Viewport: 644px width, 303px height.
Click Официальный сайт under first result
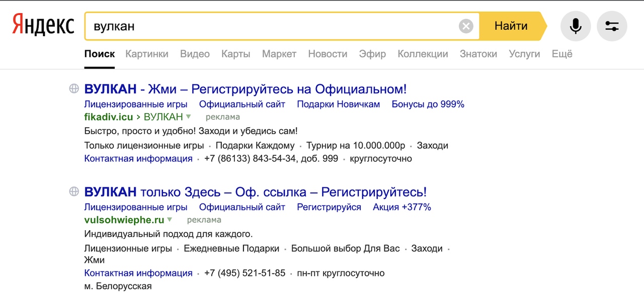(242, 105)
